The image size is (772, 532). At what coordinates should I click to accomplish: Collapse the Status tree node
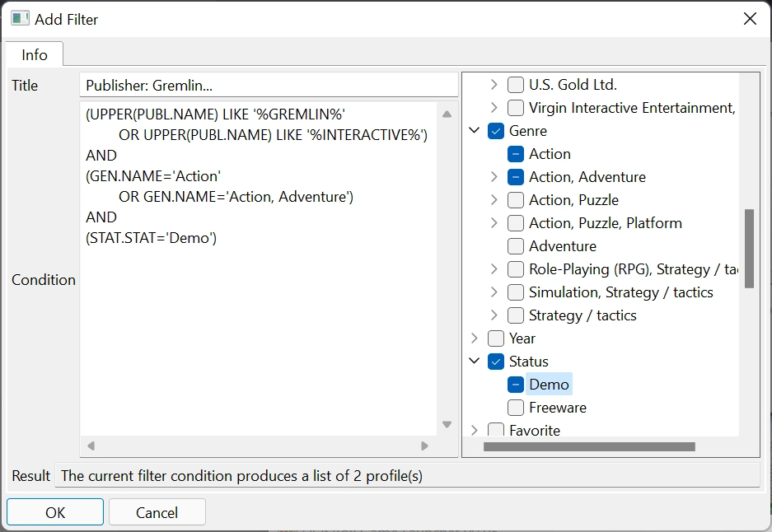[475, 362]
